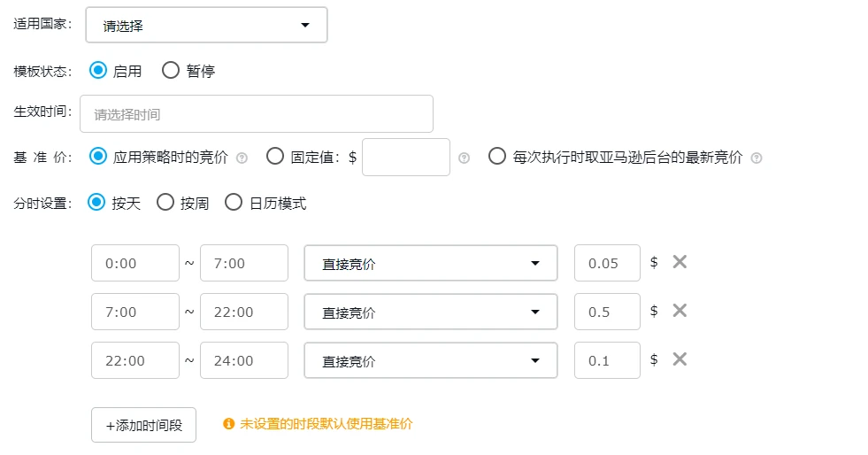
Task: Click the 7:00 start time in second row
Action: (x=135, y=312)
